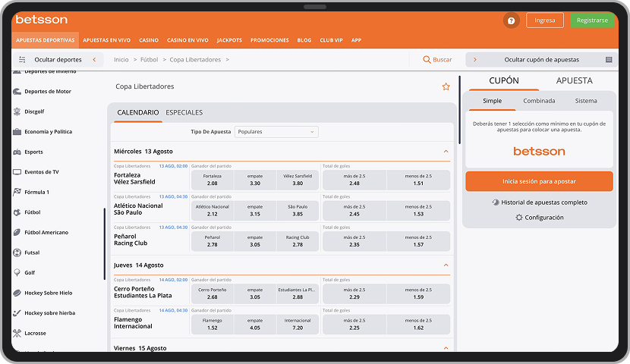Select the Sistema bet type tab
630x364 pixels.
point(586,101)
